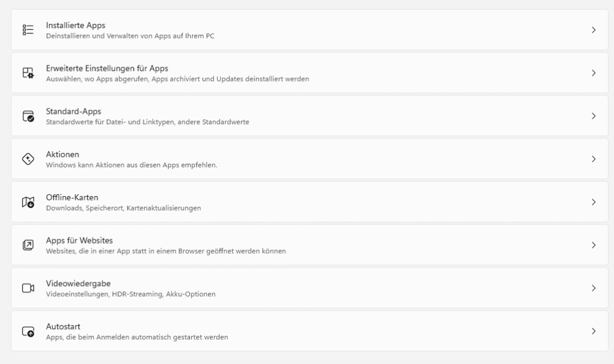This screenshot has width=614, height=364.
Task: Click the Standard-Apps checkmark window icon
Action: (x=28, y=116)
